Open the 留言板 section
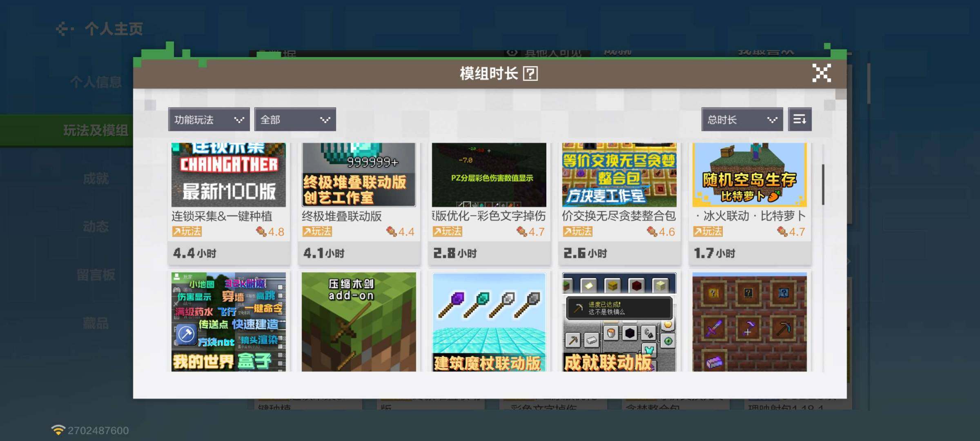 97,274
